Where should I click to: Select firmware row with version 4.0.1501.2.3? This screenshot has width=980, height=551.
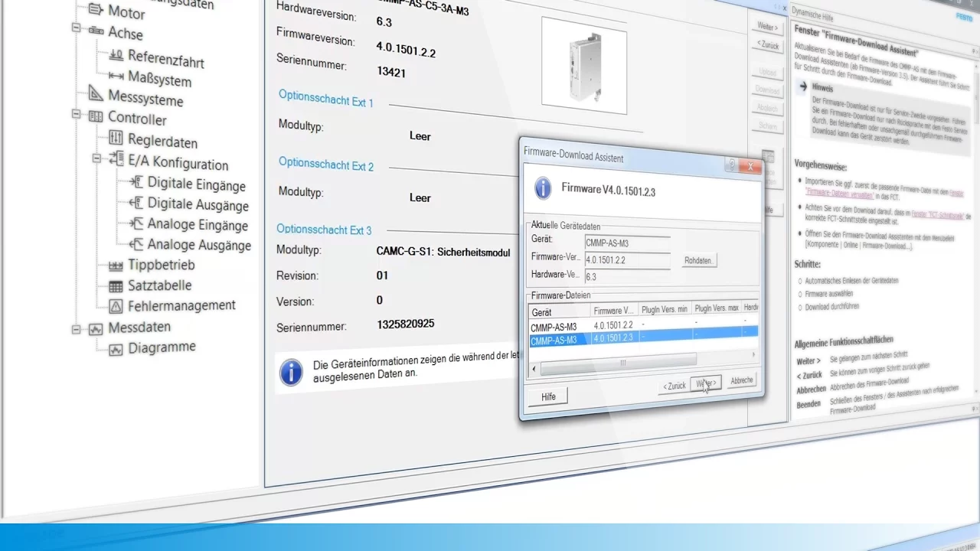click(x=643, y=337)
